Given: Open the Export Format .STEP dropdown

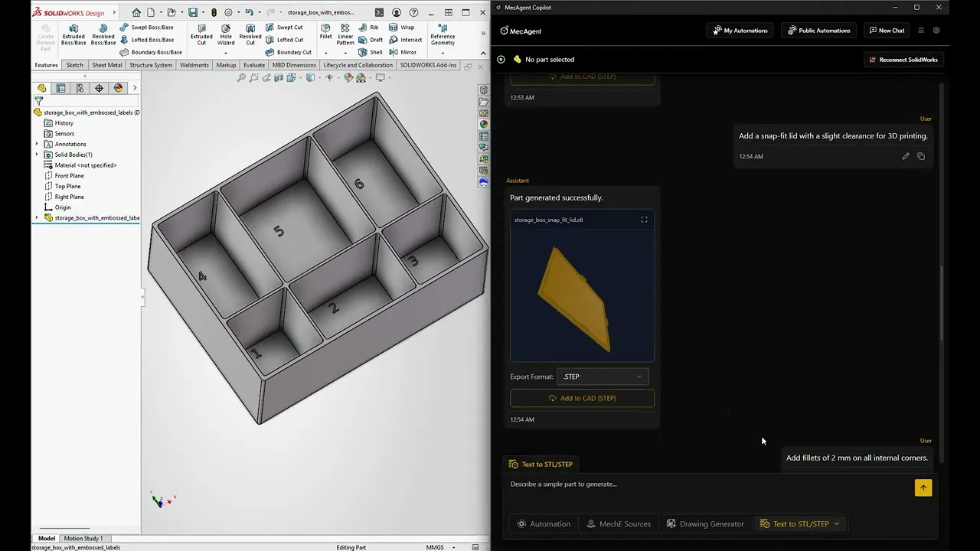Looking at the screenshot, I should pos(603,377).
